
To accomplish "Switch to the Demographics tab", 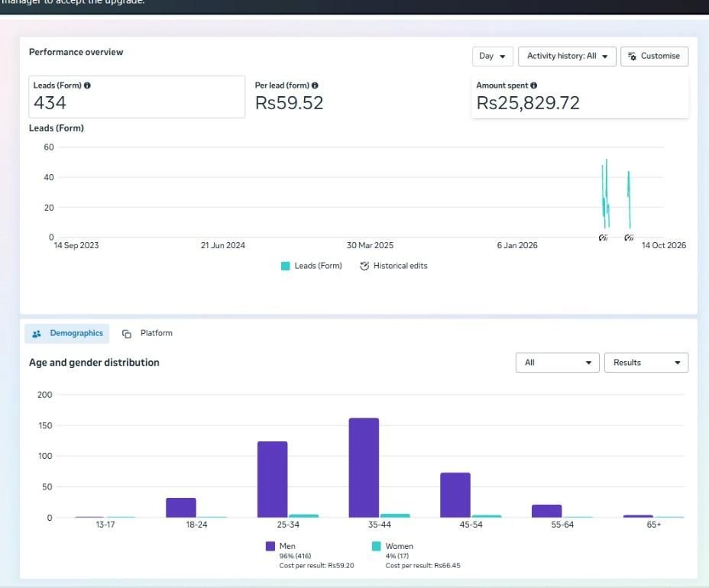I will click(67, 334).
